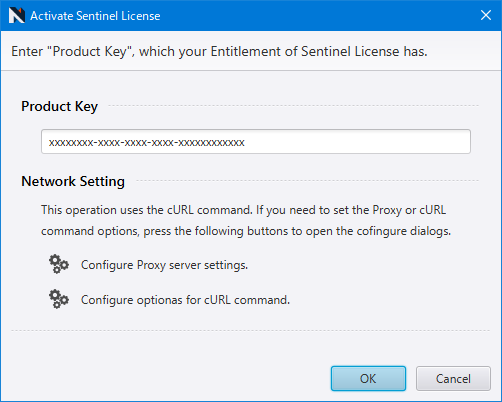Click the "command options, press the following buttons" line

coord(246,231)
